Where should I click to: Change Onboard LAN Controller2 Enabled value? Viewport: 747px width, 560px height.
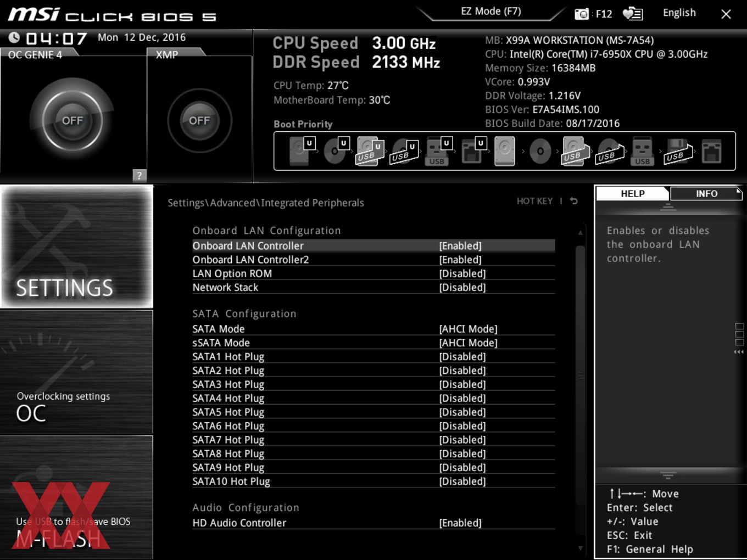460,260
